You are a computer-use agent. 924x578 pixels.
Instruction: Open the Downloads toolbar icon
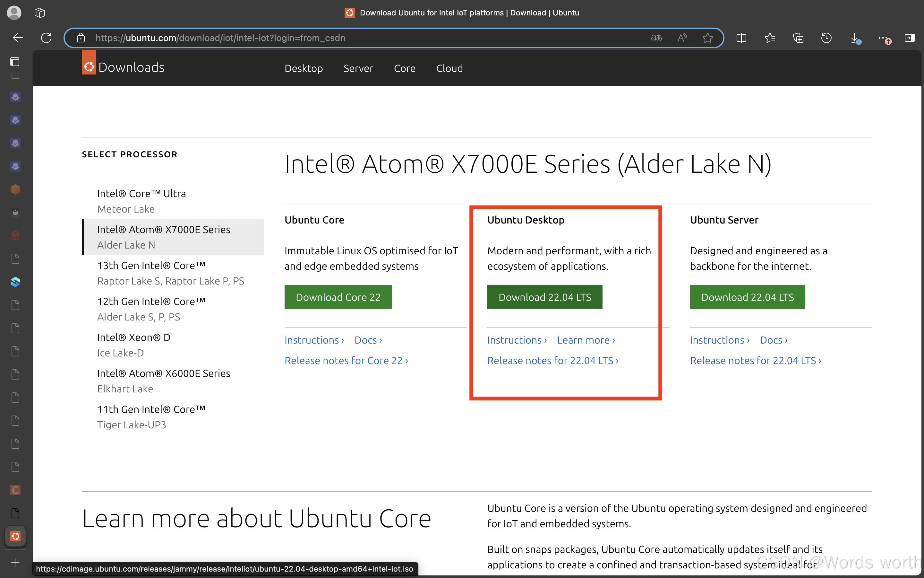[x=855, y=38]
